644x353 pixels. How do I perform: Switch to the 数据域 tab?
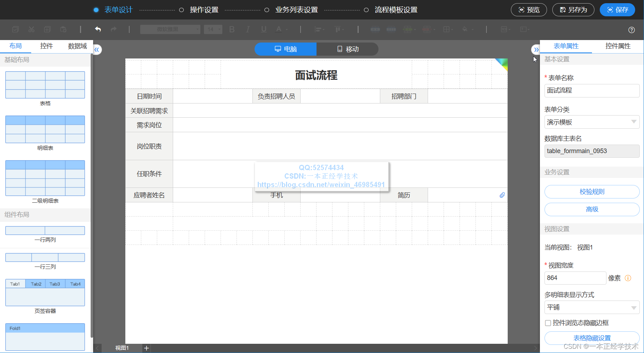click(77, 46)
